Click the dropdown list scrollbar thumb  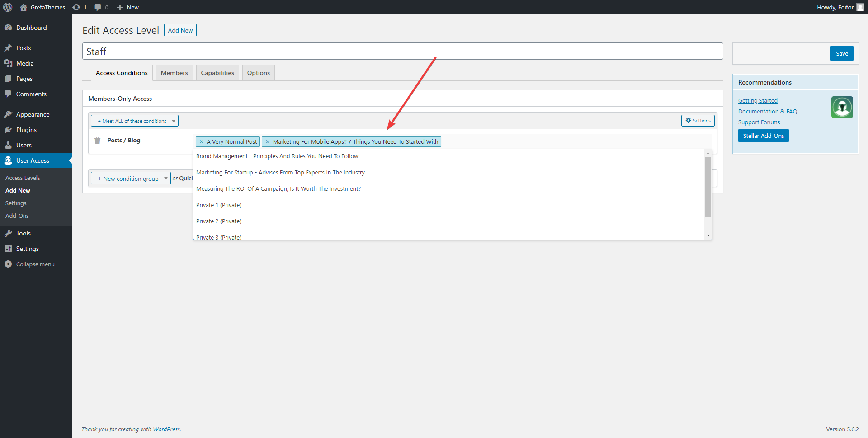pyautogui.click(x=708, y=186)
